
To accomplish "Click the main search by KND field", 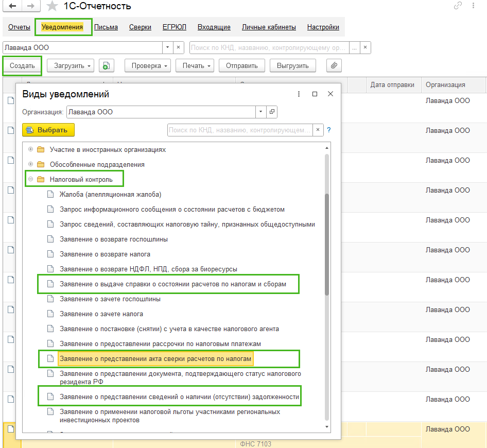I will (x=269, y=47).
